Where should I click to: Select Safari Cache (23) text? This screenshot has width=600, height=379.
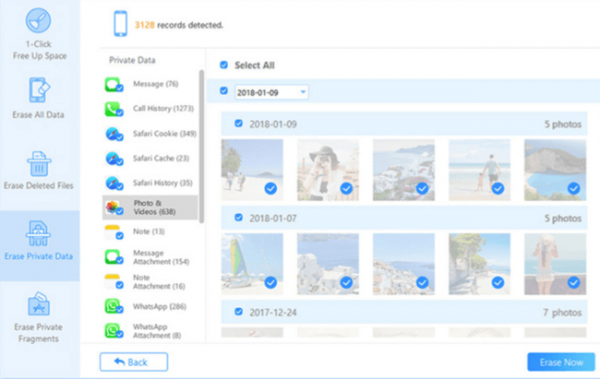tap(161, 158)
